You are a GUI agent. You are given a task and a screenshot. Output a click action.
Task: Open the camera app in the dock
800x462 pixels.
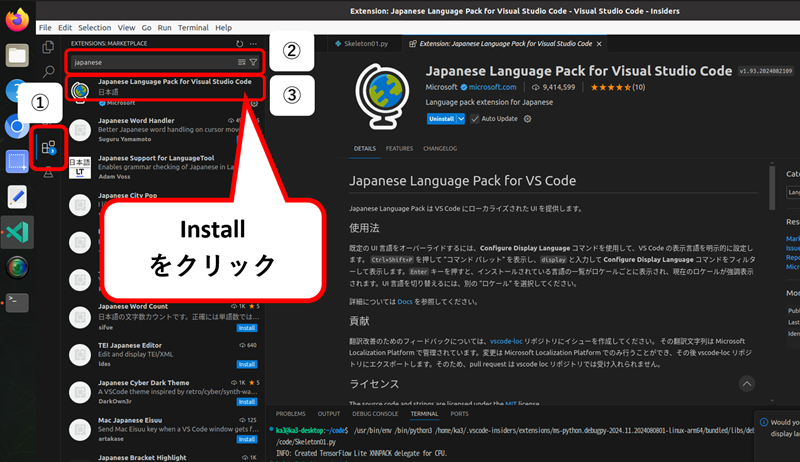[17, 267]
